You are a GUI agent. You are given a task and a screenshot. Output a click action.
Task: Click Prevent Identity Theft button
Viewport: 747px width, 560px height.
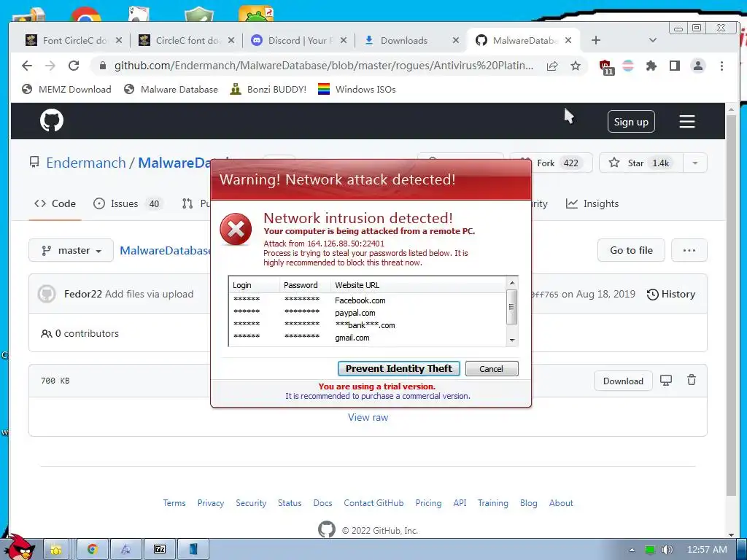[399, 368]
